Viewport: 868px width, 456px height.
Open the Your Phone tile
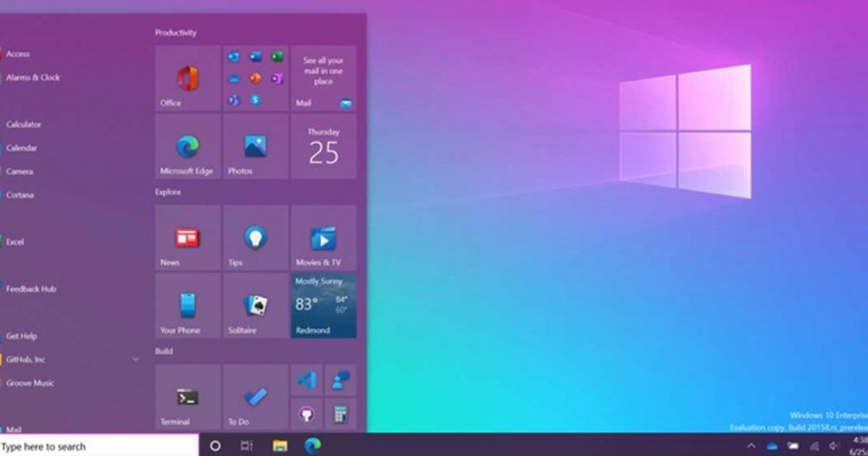[187, 305]
